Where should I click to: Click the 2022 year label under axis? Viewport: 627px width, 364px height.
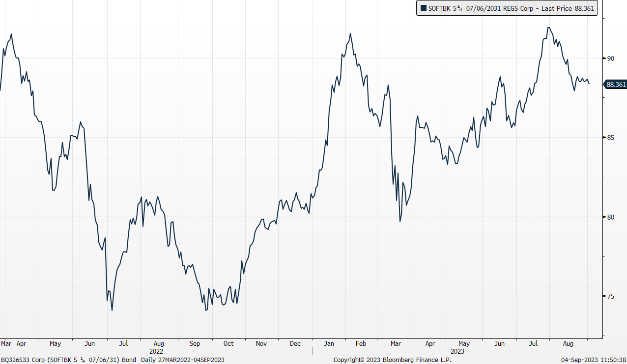click(x=156, y=351)
